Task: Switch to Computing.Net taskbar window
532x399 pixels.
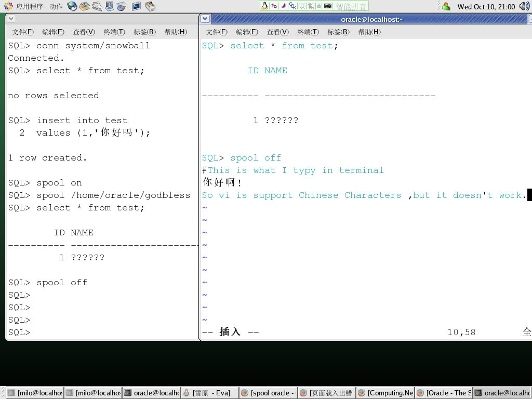Action: click(385, 393)
